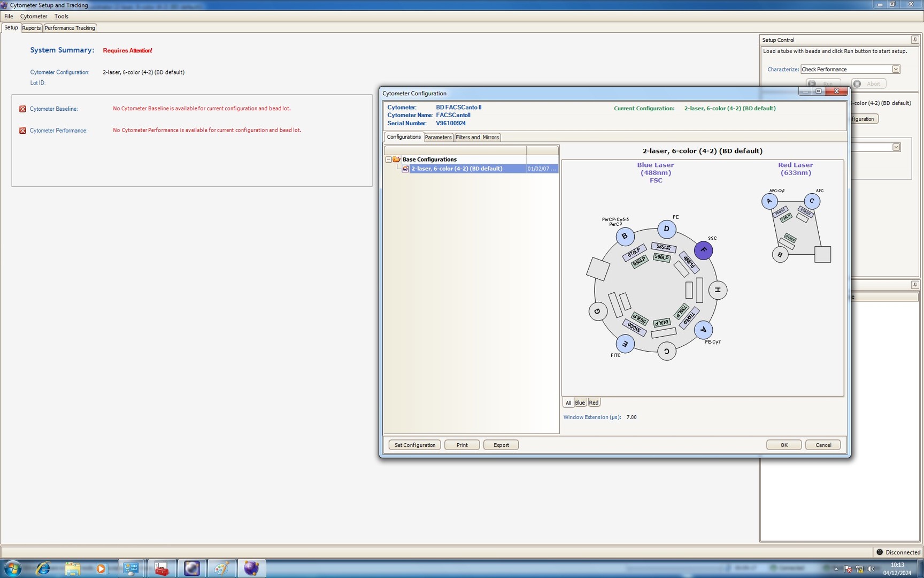924x578 pixels.
Task: Click the Set Configuration button
Action: tap(415, 445)
